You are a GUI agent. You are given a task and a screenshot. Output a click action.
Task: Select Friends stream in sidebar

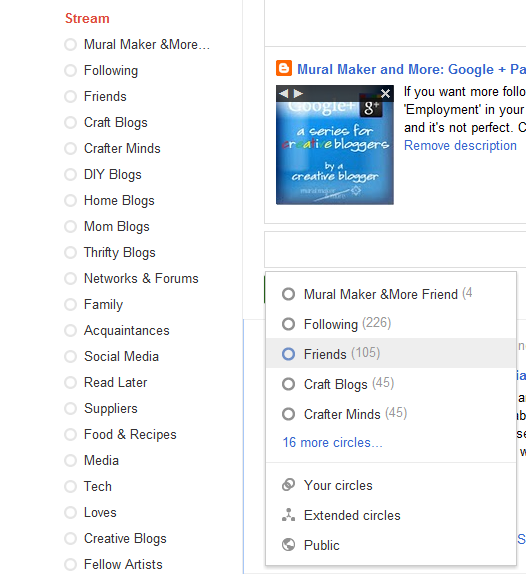[95, 96]
